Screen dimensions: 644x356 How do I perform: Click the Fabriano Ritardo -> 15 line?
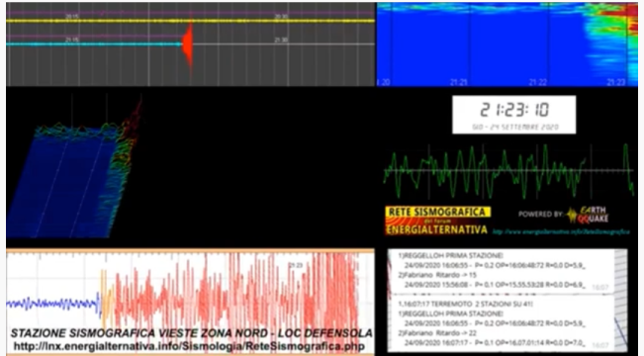[x=437, y=275]
